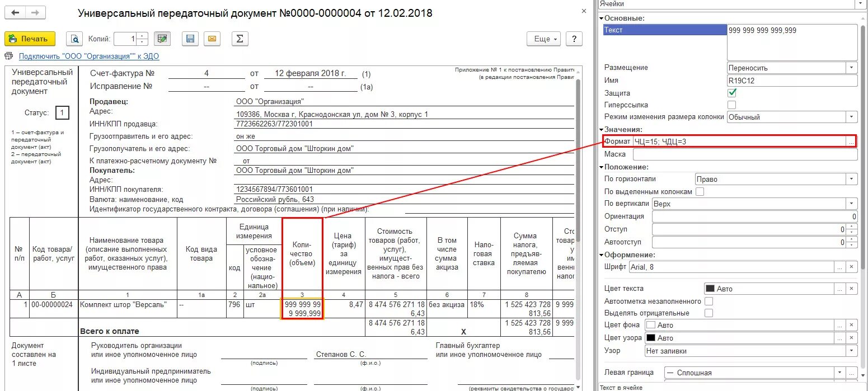Screen dimensions: 868x391
Task: Click the Имя field with R19C12
Action: coord(792,81)
